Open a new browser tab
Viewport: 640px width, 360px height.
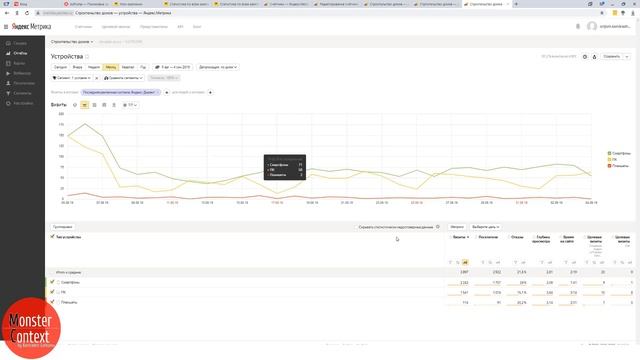(516, 4)
